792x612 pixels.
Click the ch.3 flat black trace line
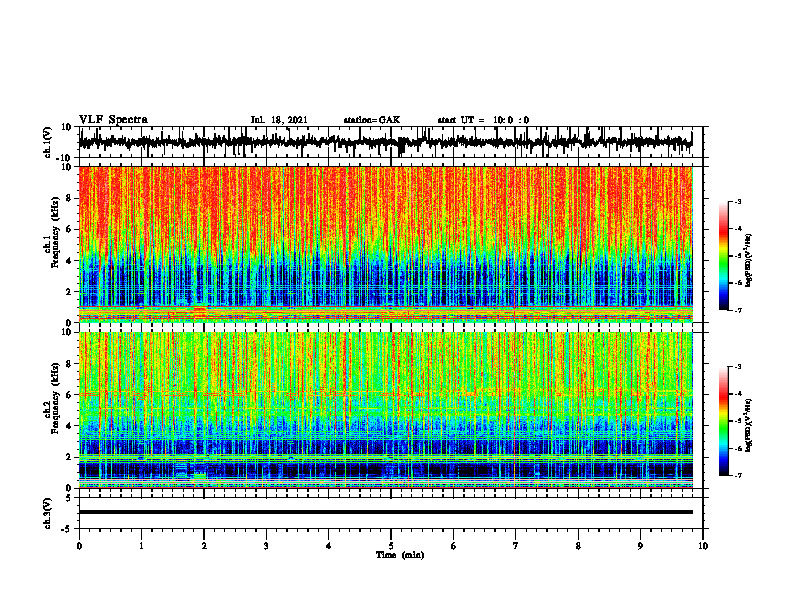[385, 512]
